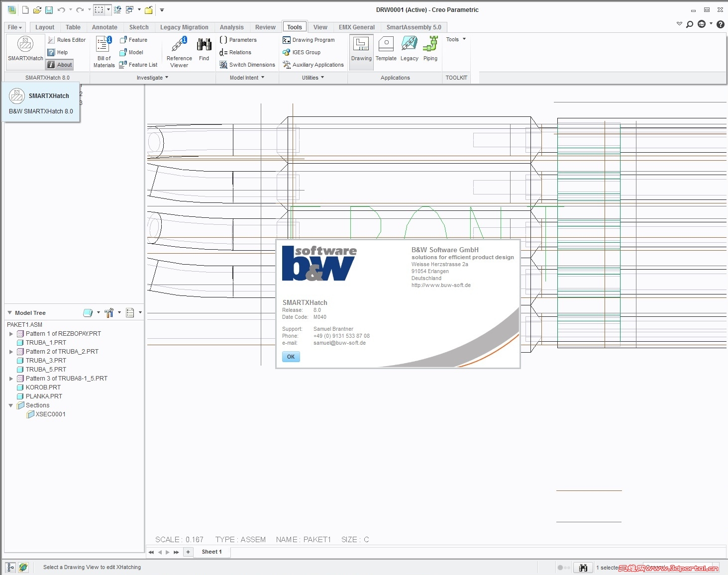The height and width of the screenshot is (575, 728).
Task: Switch to the Layout tab
Action: [45, 27]
